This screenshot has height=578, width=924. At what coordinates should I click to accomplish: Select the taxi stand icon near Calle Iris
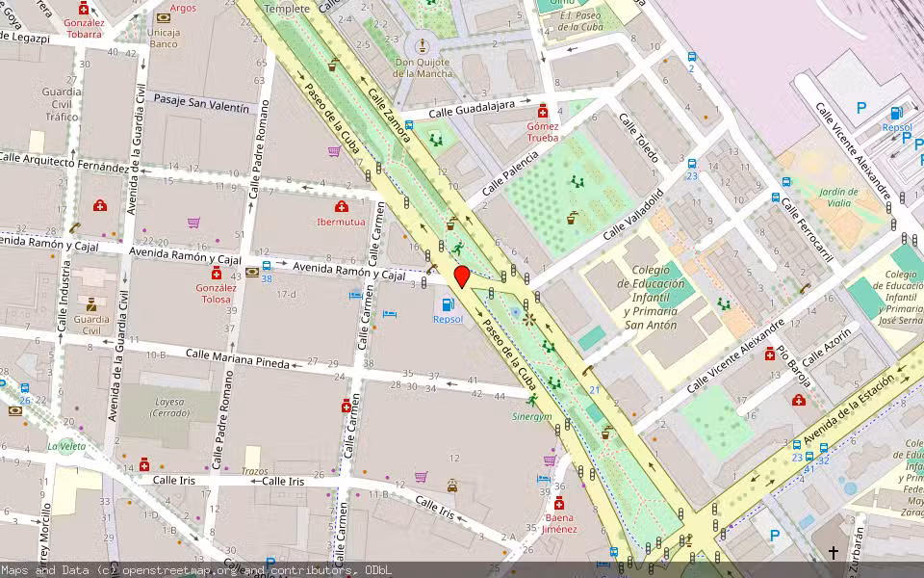[452, 485]
